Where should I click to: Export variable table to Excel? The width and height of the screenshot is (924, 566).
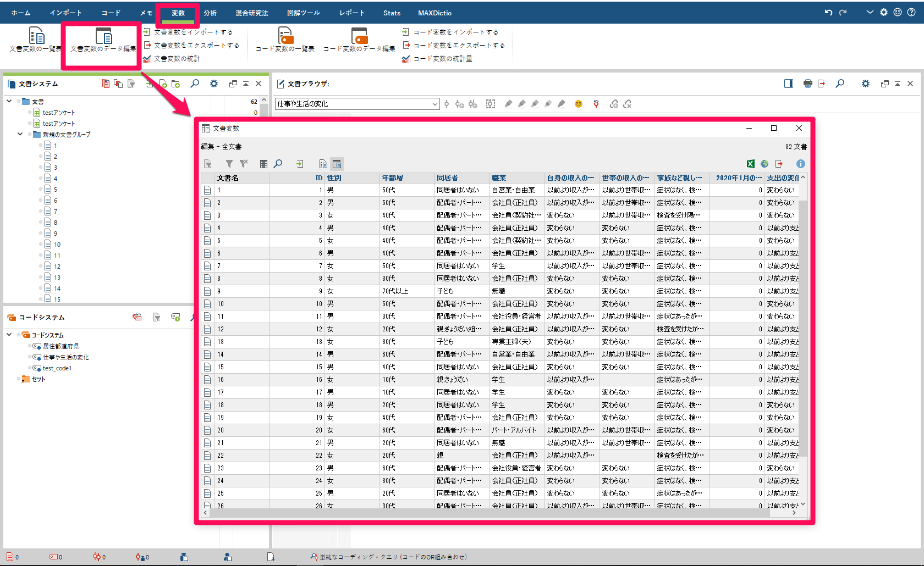click(750, 163)
